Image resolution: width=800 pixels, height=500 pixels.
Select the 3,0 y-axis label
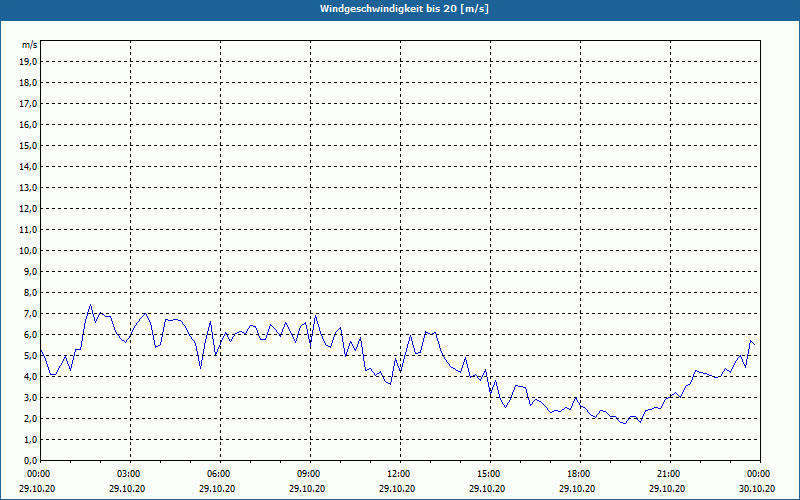[x=30, y=397]
